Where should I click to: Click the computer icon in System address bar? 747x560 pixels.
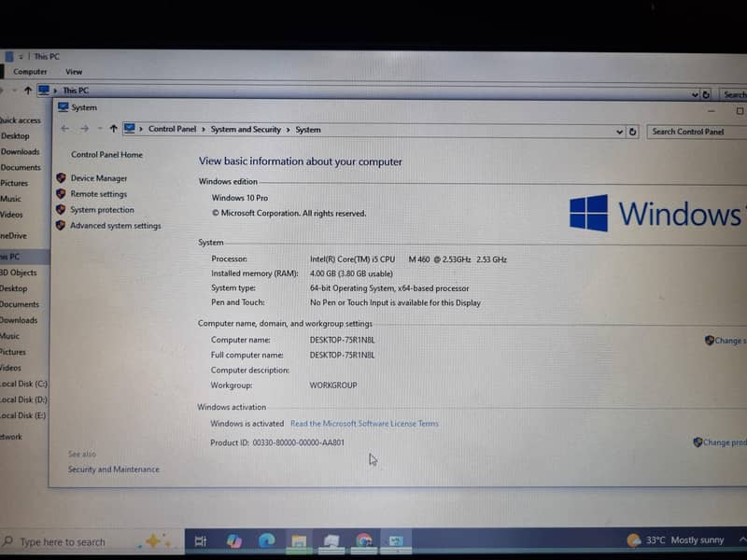tap(129, 129)
